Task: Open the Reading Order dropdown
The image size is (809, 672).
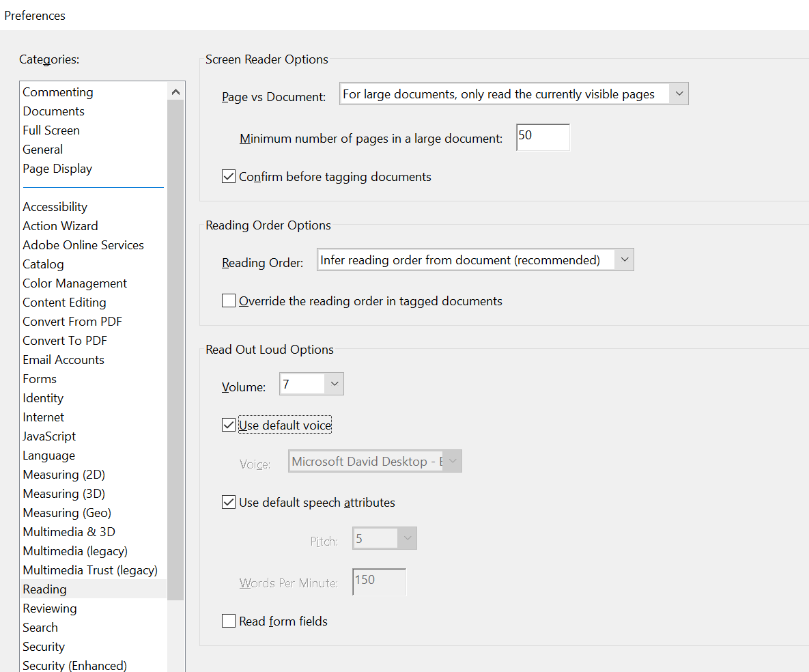Action: pyautogui.click(x=624, y=260)
